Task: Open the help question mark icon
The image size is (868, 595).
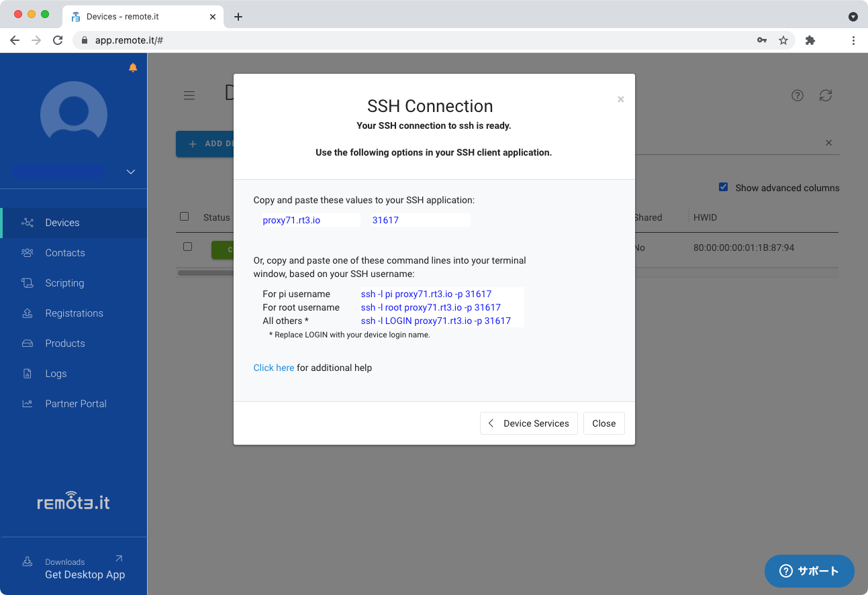Action: tap(798, 95)
